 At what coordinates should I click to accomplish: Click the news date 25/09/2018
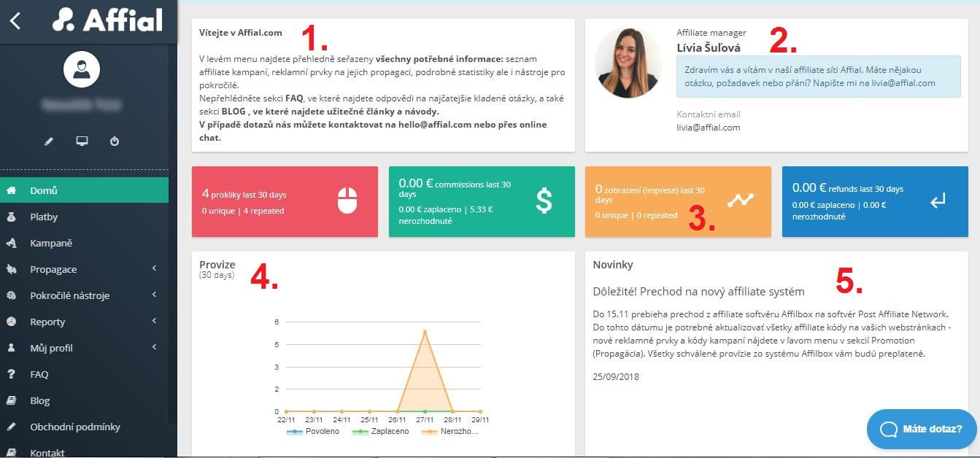(616, 377)
